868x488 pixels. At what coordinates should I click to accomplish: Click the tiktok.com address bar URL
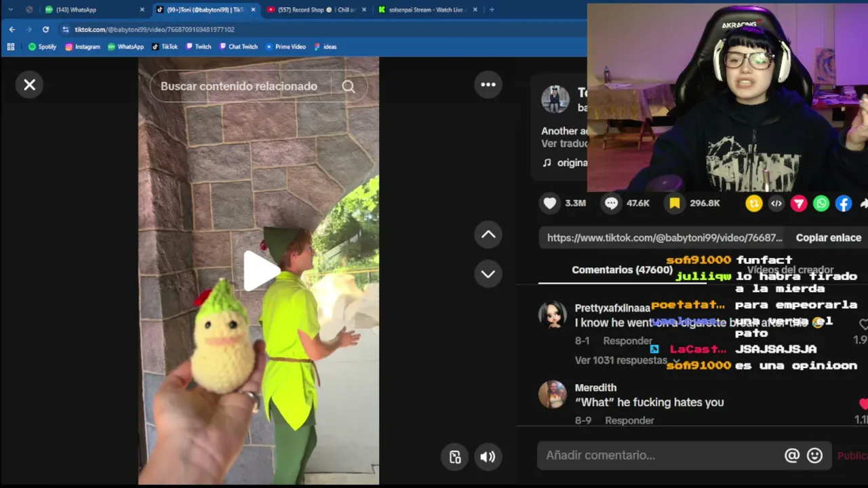point(155,30)
